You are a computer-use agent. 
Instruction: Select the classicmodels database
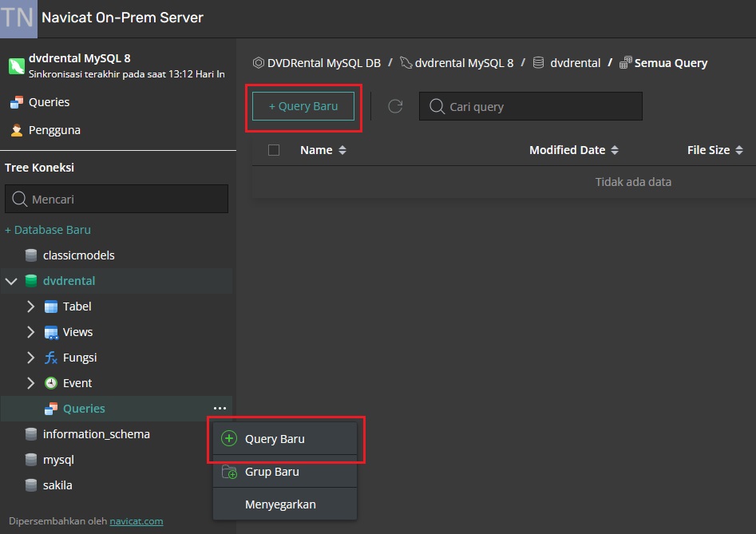click(78, 255)
